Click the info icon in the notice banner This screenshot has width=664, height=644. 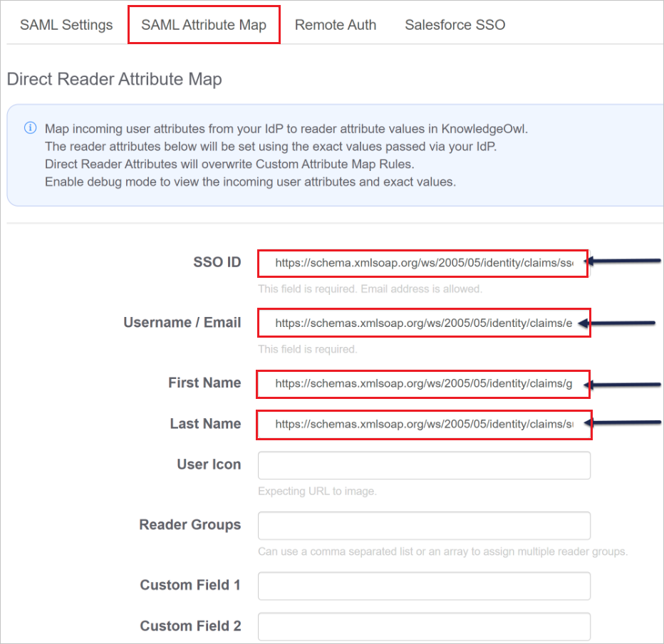pos(29,128)
